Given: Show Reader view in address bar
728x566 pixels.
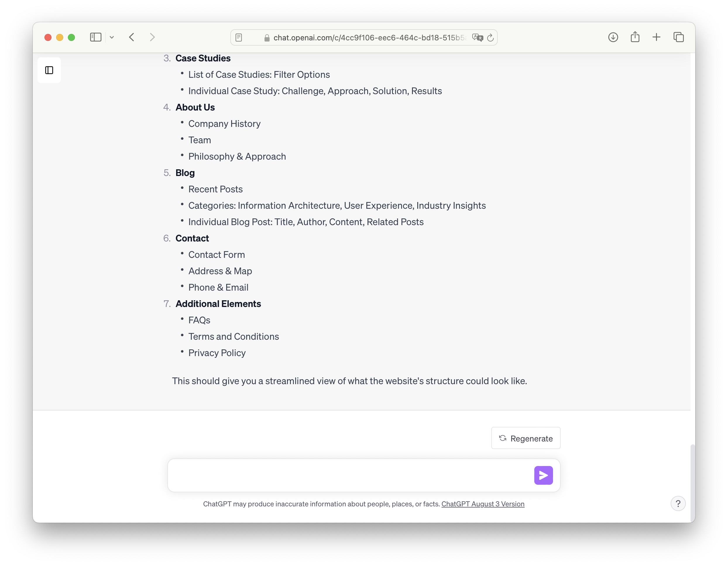Looking at the screenshot, I should click(x=239, y=38).
